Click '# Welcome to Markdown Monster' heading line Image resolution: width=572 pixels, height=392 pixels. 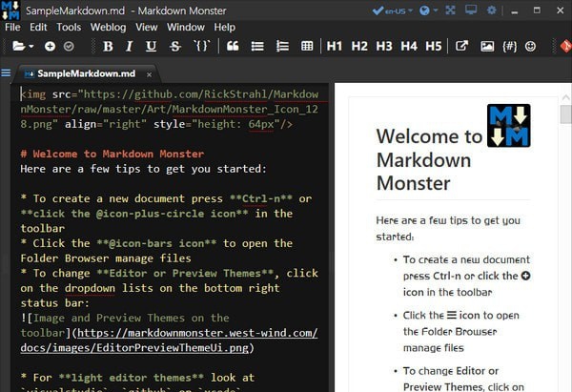(x=112, y=154)
